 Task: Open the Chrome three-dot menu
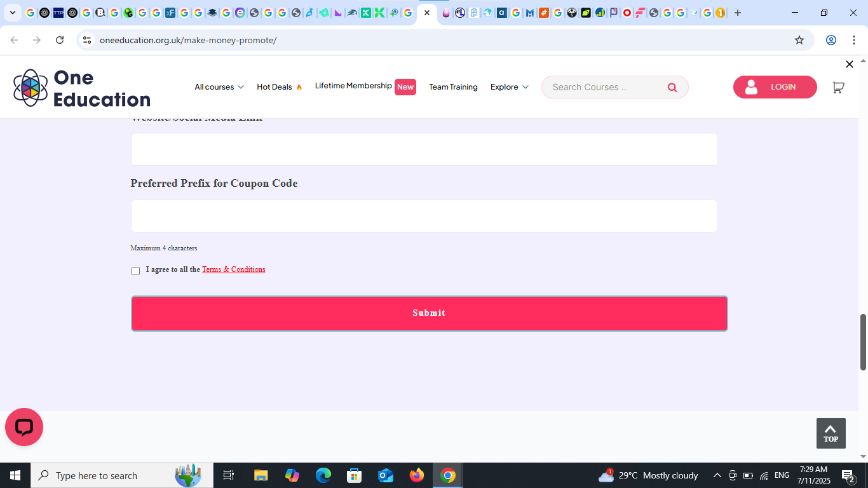[854, 40]
